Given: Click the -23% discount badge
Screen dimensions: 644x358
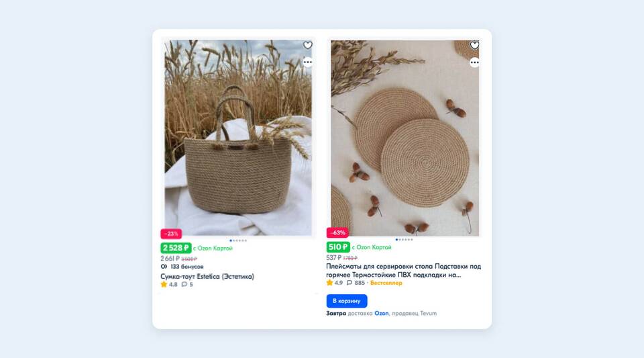Looking at the screenshot, I should (171, 234).
